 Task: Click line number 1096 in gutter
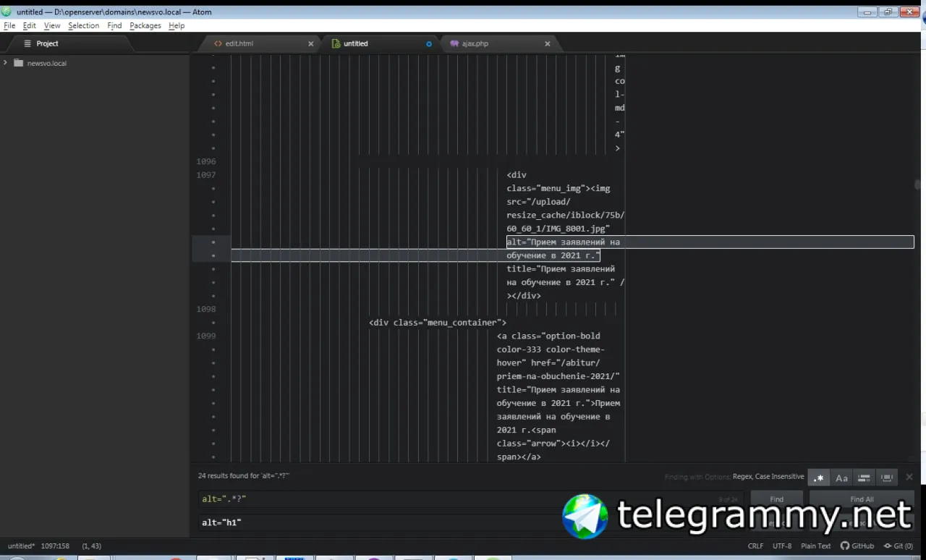tap(206, 161)
